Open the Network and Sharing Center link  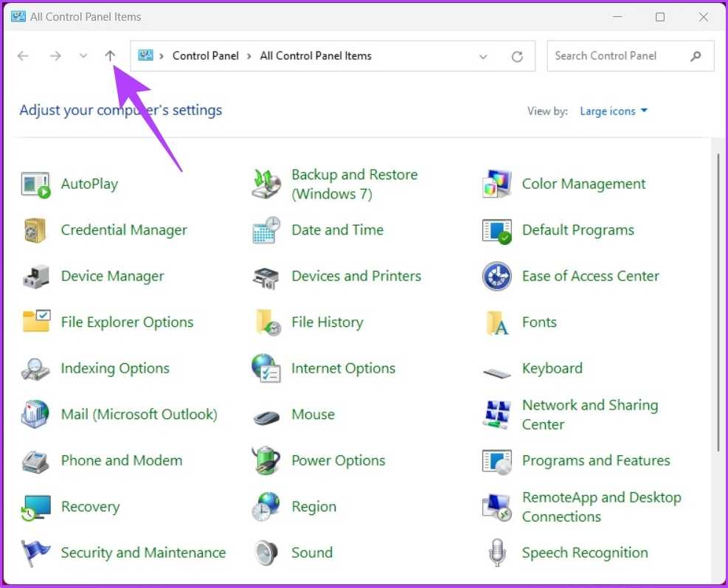(x=589, y=415)
